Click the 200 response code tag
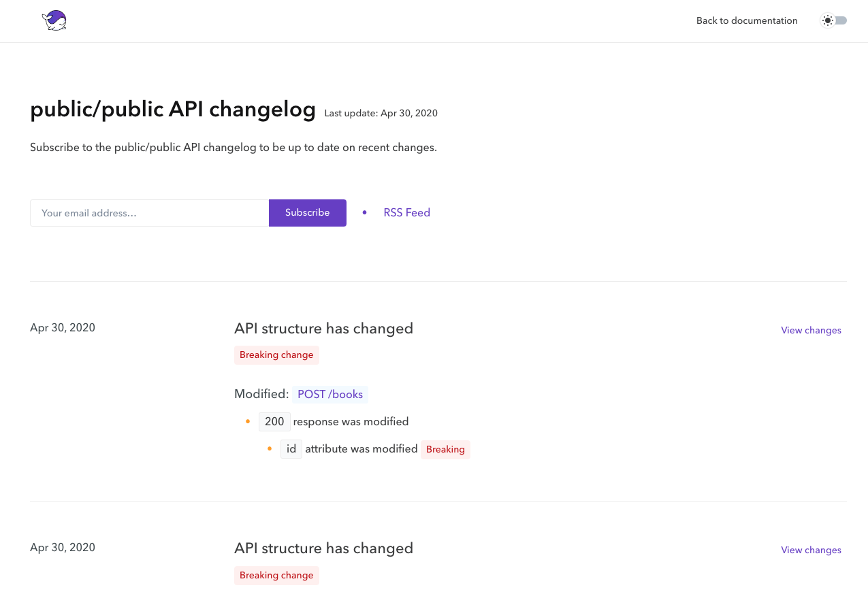 coord(274,422)
